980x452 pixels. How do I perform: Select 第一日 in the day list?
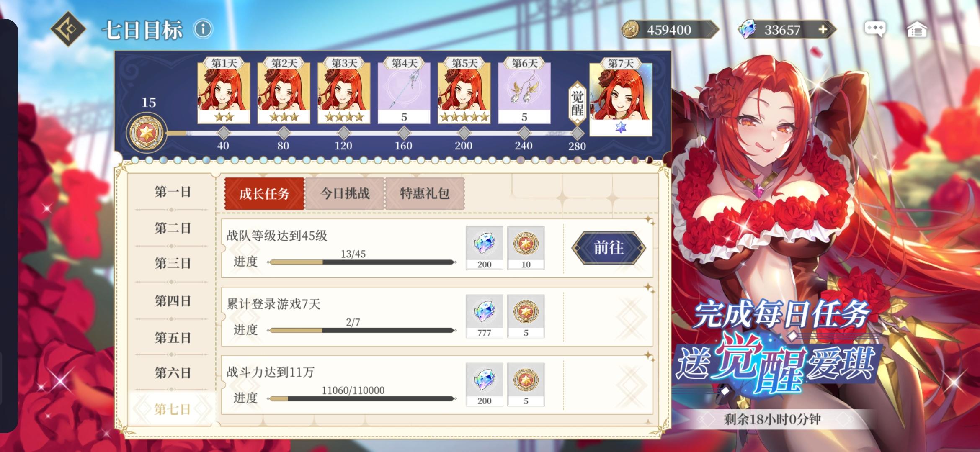[x=173, y=192]
